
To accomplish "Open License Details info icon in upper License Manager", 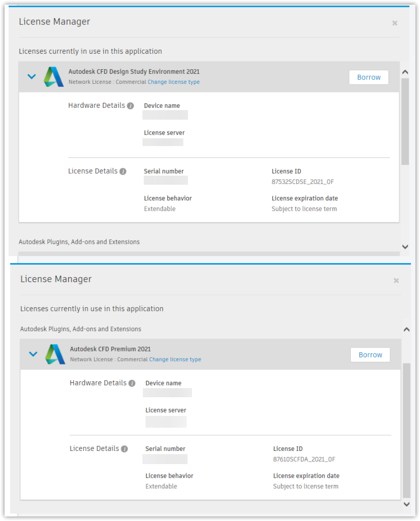I will click(123, 172).
